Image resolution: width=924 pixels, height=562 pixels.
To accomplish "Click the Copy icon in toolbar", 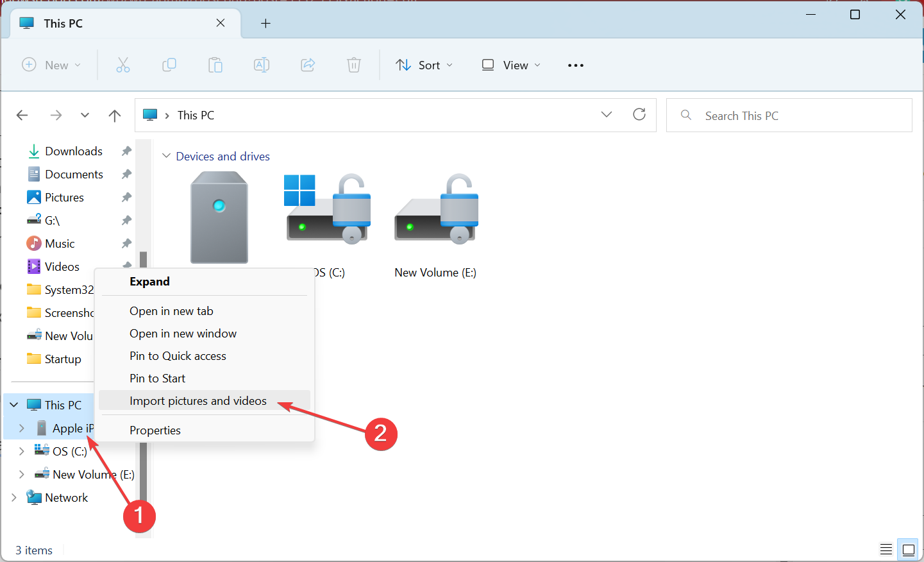I will pyautogui.click(x=169, y=65).
